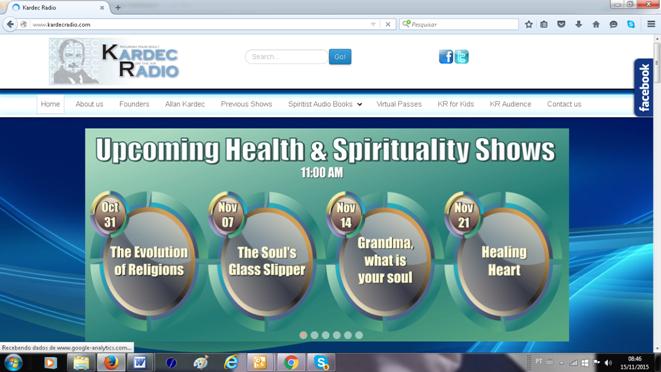Launch Google Chrome from the taskbar
This screenshot has width=661, height=372.
click(x=290, y=362)
